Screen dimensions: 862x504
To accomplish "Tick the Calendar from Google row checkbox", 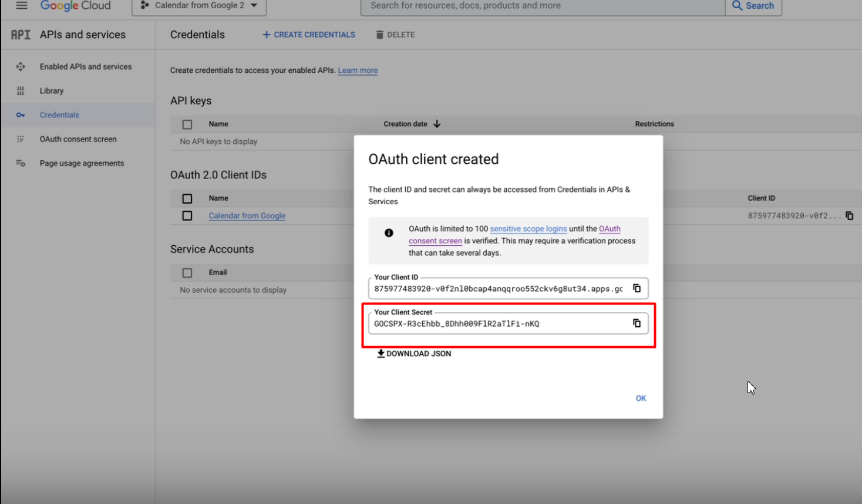I will click(187, 216).
